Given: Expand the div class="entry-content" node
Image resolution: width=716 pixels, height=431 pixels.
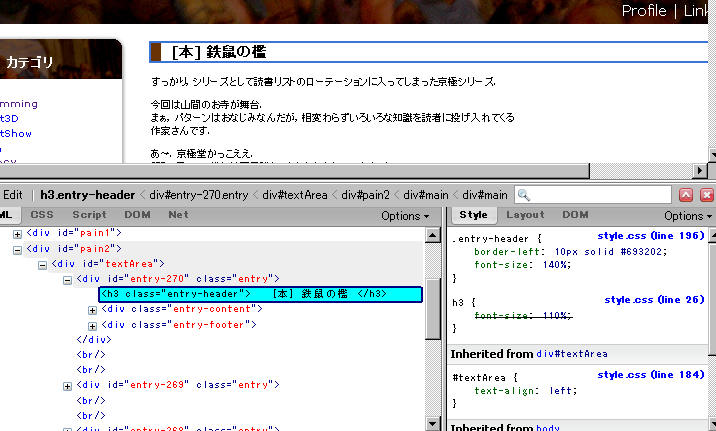Looking at the screenshot, I should (x=92, y=310).
